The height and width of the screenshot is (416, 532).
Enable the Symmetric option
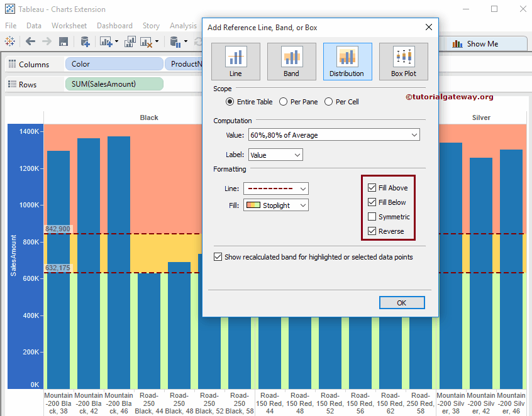point(371,216)
